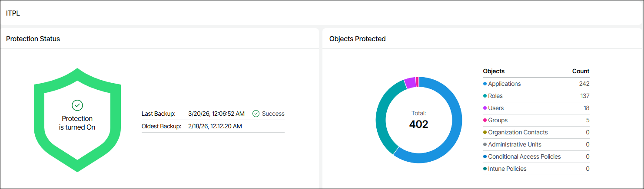The image size is (644, 189).
Task: Click the purple Users donut segment
Action: [x=410, y=82]
